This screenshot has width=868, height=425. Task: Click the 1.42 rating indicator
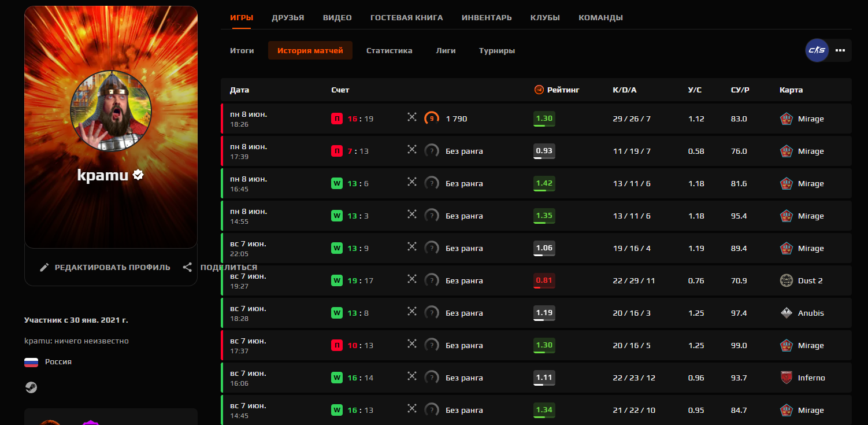coord(544,183)
